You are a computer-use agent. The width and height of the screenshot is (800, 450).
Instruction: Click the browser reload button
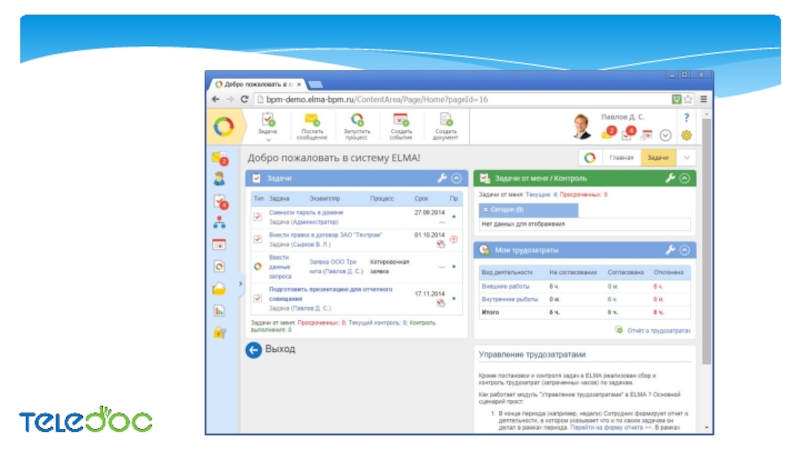click(244, 99)
